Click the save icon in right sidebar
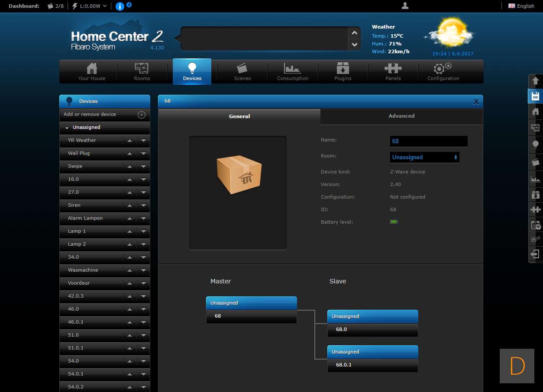The width and height of the screenshot is (543, 392). point(535,96)
